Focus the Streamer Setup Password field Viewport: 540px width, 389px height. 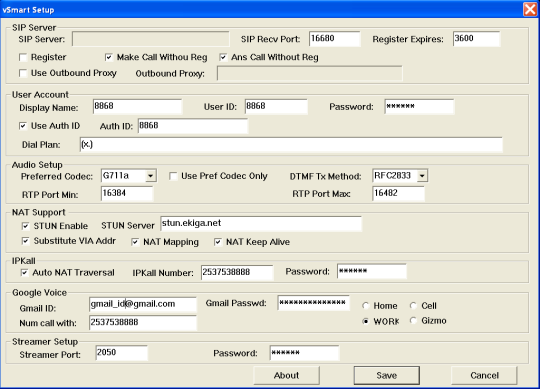coord(304,353)
